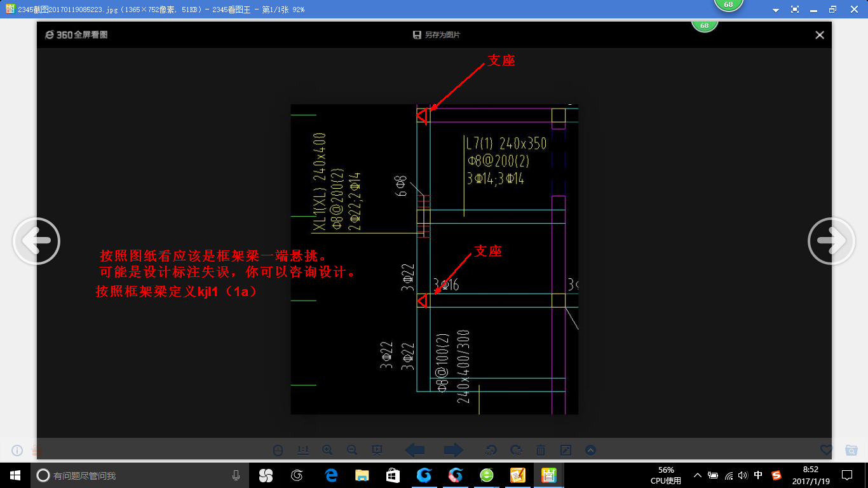The image size is (868, 488).
Task: Restore down the 2345看图王 window
Action: coord(833,10)
